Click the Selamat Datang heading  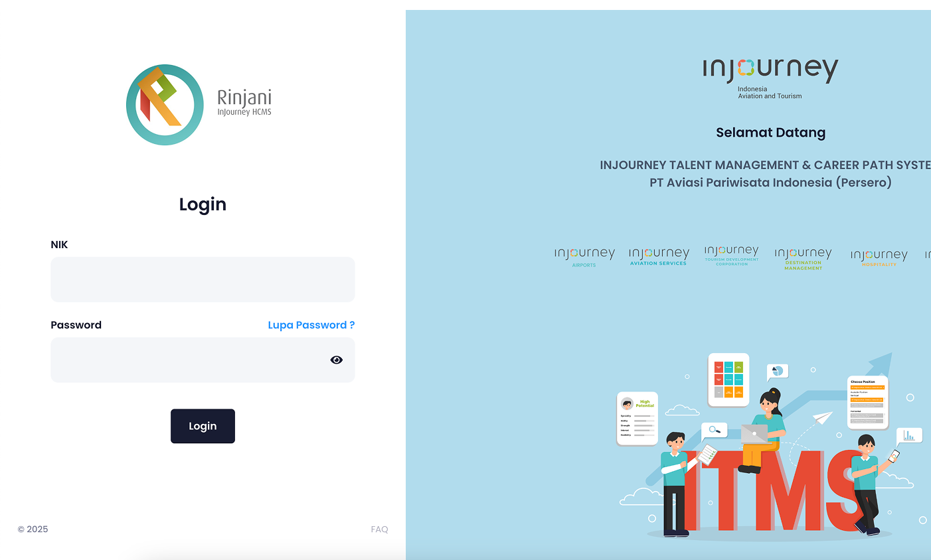(770, 133)
